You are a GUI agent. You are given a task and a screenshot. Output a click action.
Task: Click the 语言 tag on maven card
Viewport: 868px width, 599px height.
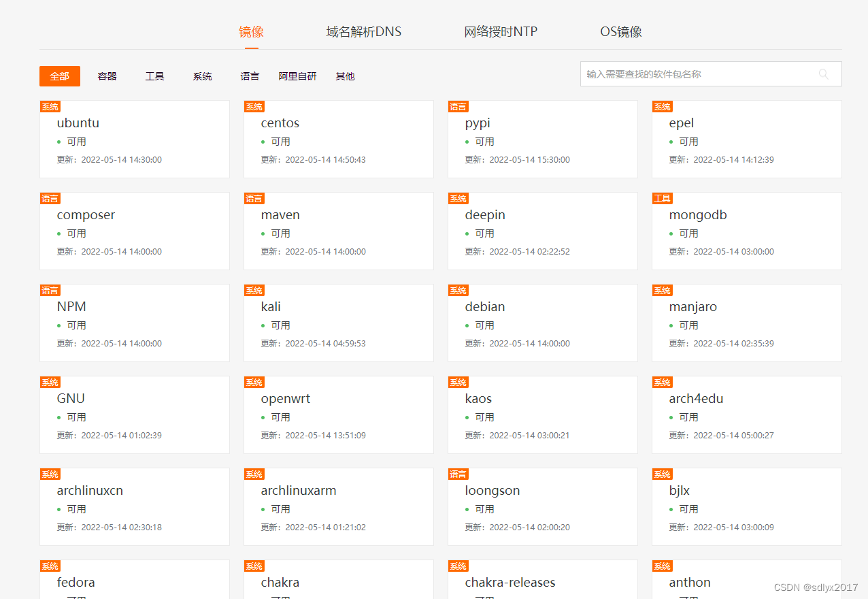point(254,199)
